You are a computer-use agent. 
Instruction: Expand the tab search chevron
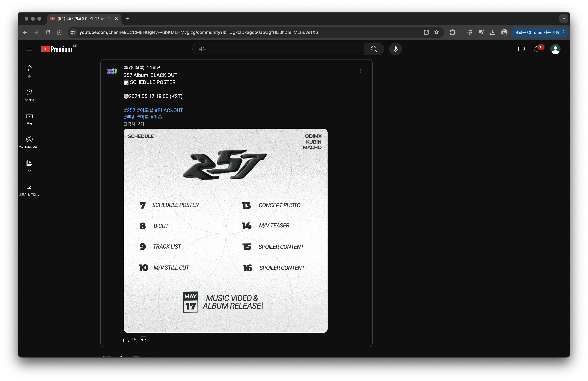tap(564, 19)
